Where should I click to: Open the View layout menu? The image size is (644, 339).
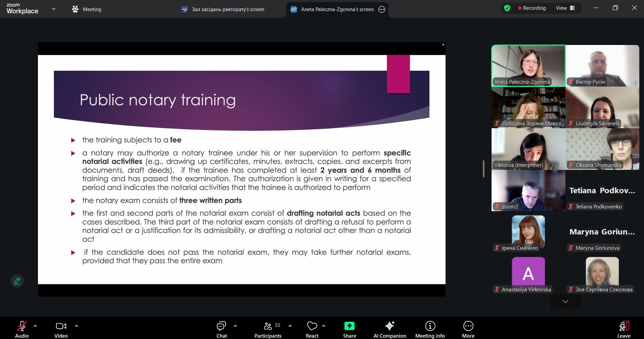[565, 8]
